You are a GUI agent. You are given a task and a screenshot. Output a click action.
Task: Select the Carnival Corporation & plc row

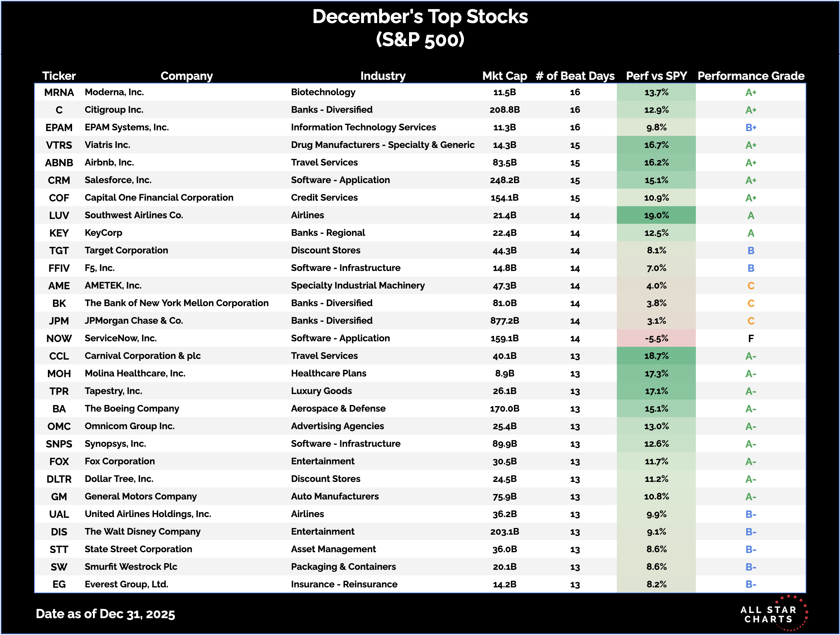pyautogui.click(x=142, y=356)
